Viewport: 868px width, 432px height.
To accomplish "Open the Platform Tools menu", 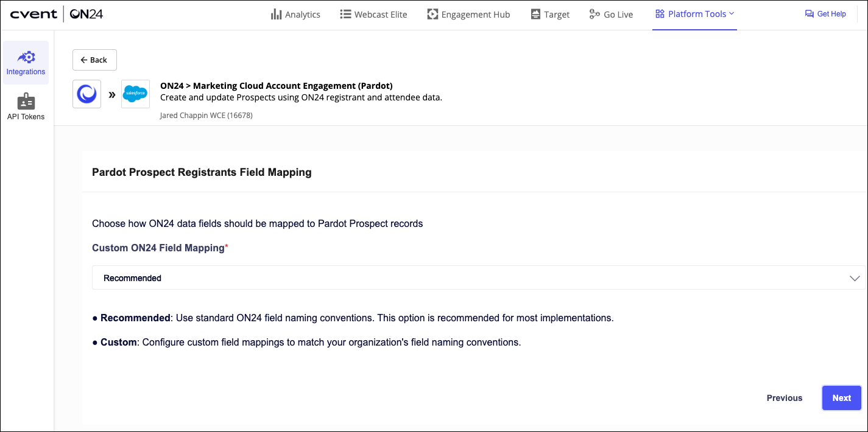I will pyautogui.click(x=694, y=14).
